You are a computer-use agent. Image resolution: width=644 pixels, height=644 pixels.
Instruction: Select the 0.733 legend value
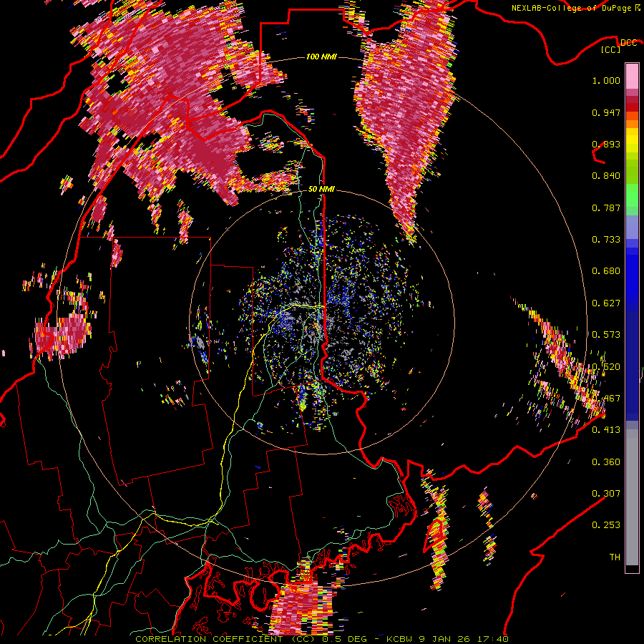[x=606, y=240]
